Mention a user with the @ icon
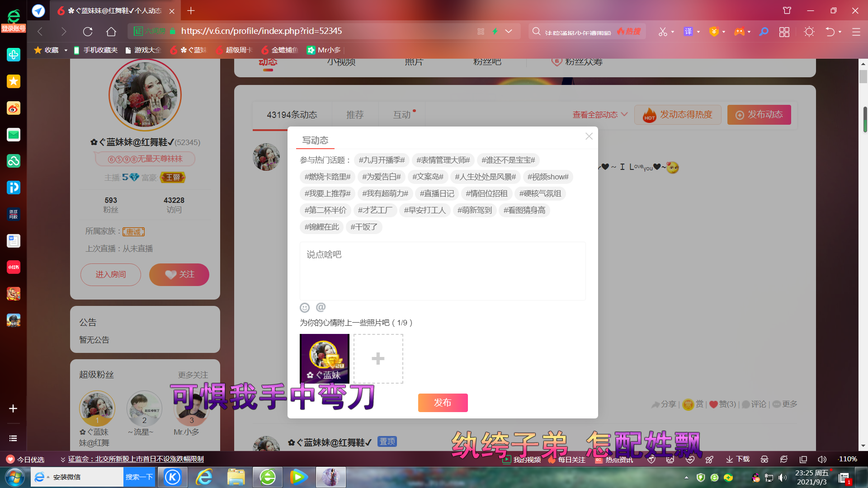This screenshot has height=488, width=868. click(321, 307)
